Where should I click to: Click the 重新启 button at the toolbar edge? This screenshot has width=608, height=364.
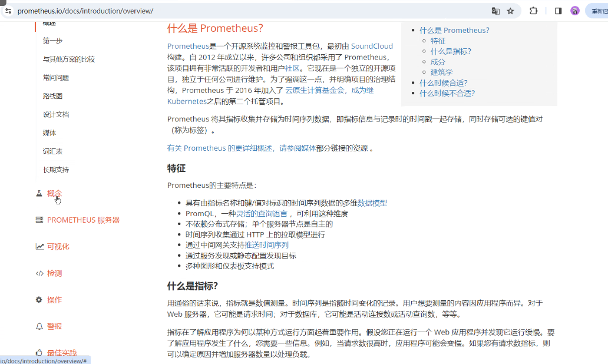point(599,11)
